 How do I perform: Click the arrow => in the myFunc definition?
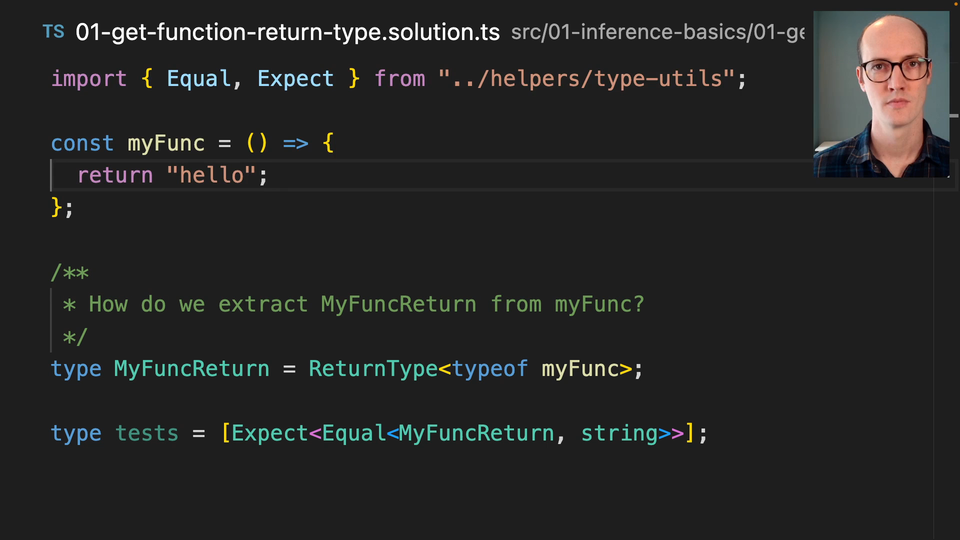point(296,143)
